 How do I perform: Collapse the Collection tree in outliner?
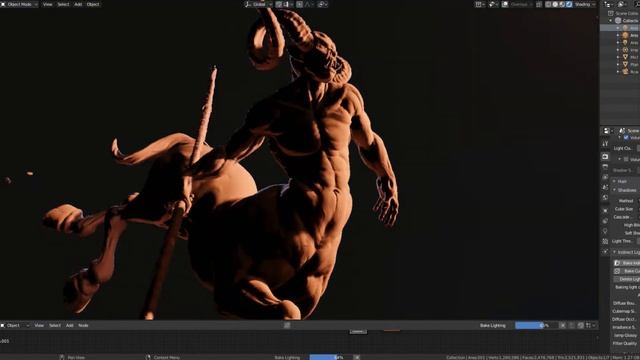pos(611,20)
